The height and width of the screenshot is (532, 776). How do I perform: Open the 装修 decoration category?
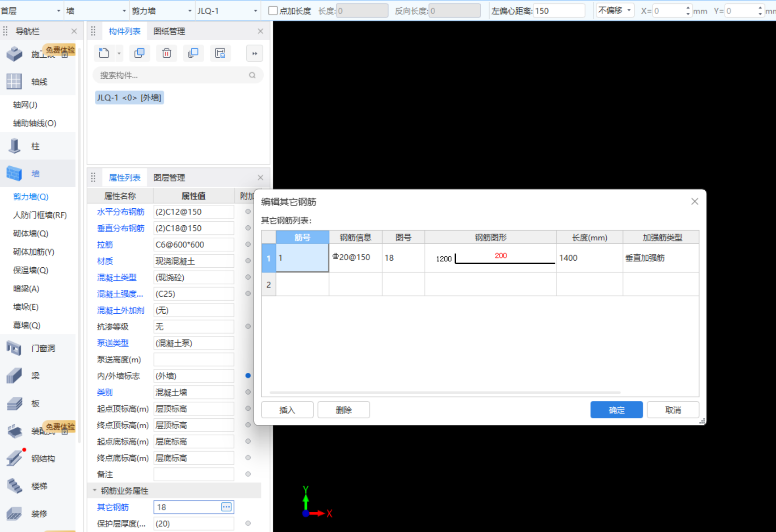pos(38,514)
